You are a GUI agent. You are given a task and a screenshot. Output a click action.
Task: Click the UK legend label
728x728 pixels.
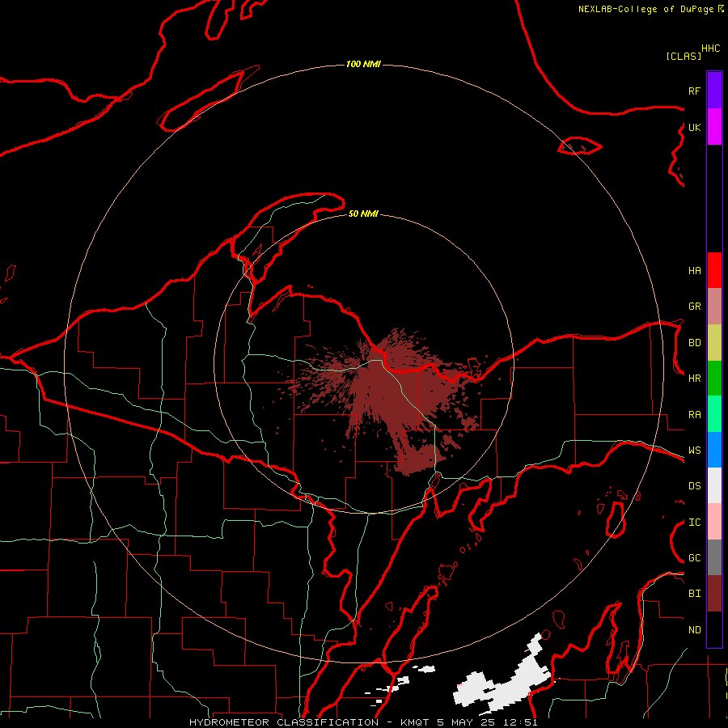pyautogui.click(x=694, y=127)
